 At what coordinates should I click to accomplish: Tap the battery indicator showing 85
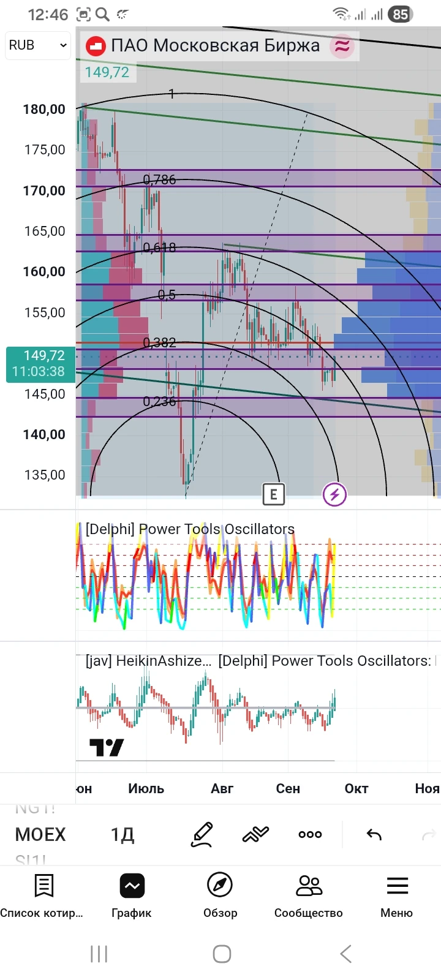(x=400, y=14)
